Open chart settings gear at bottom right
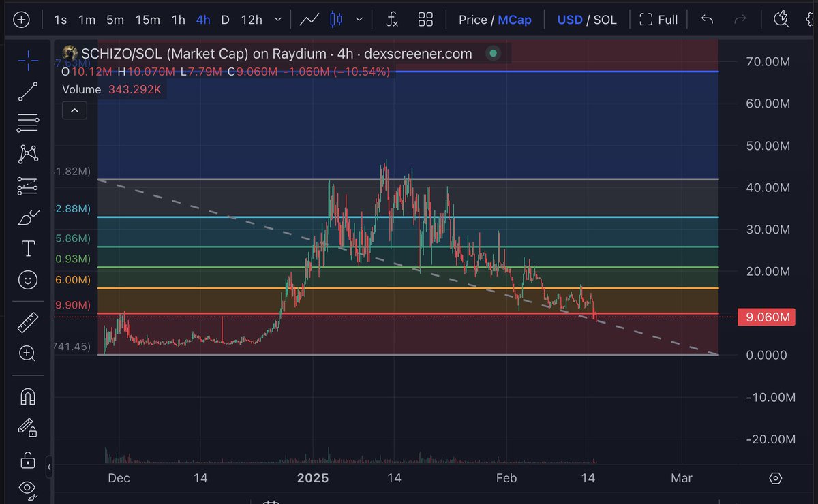The width and height of the screenshot is (818, 504). 775,478
